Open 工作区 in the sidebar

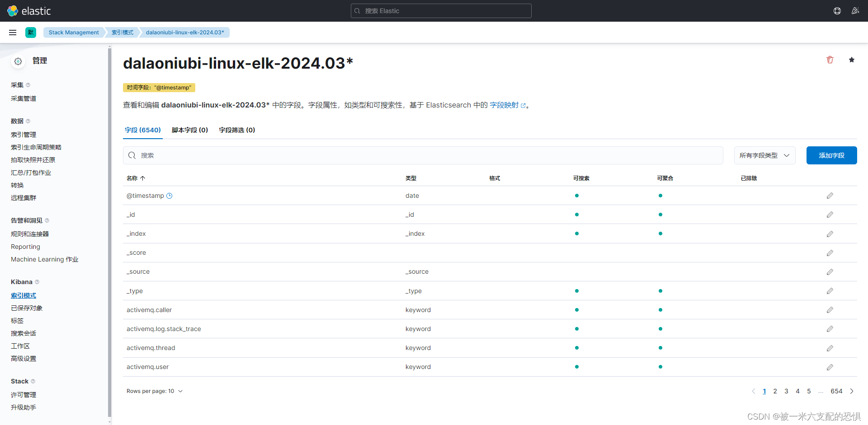pos(20,346)
